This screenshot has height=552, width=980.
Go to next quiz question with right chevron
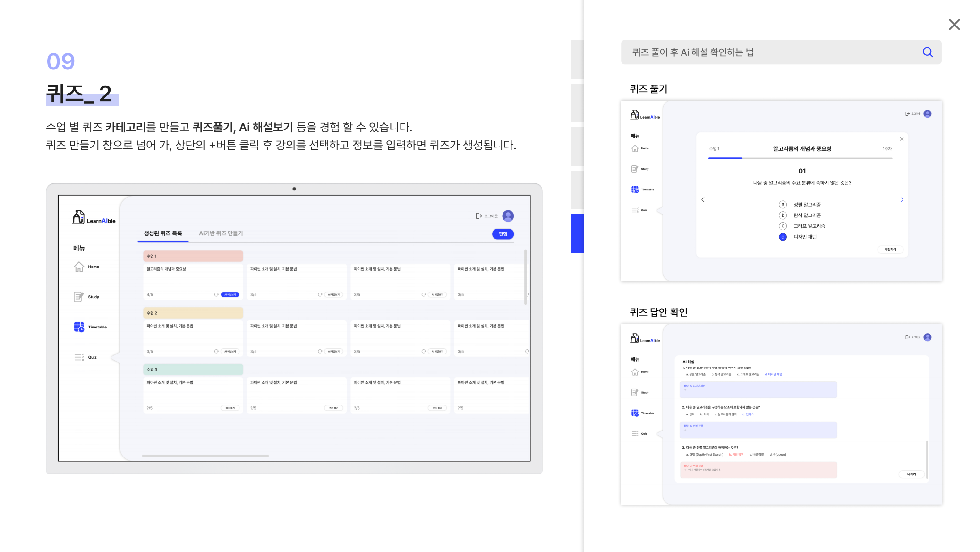pyautogui.click(x=902, y=200)
